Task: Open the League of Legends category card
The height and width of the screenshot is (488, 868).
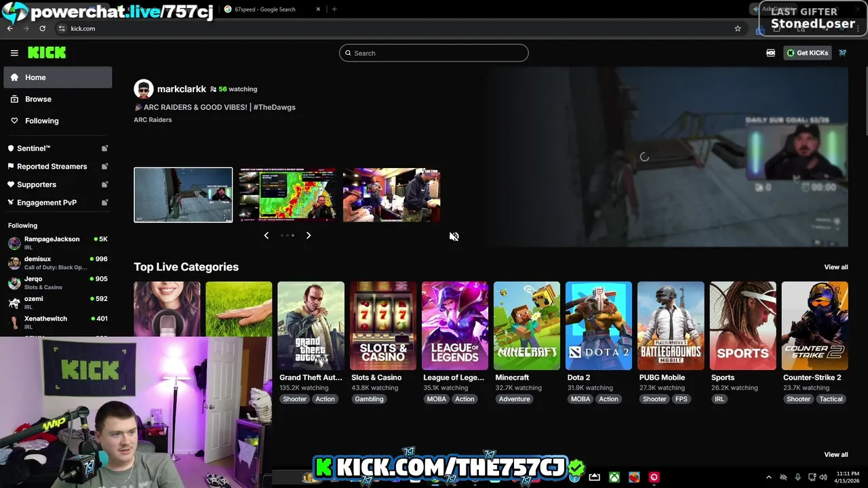Action: pos(454,326)
